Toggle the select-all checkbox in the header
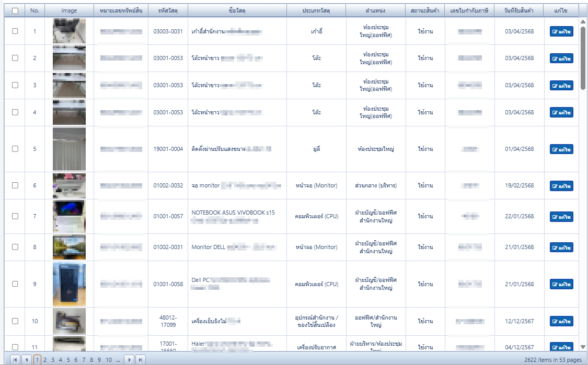The height and width of the screenshot is (365, 588). [x=15, y=9]
